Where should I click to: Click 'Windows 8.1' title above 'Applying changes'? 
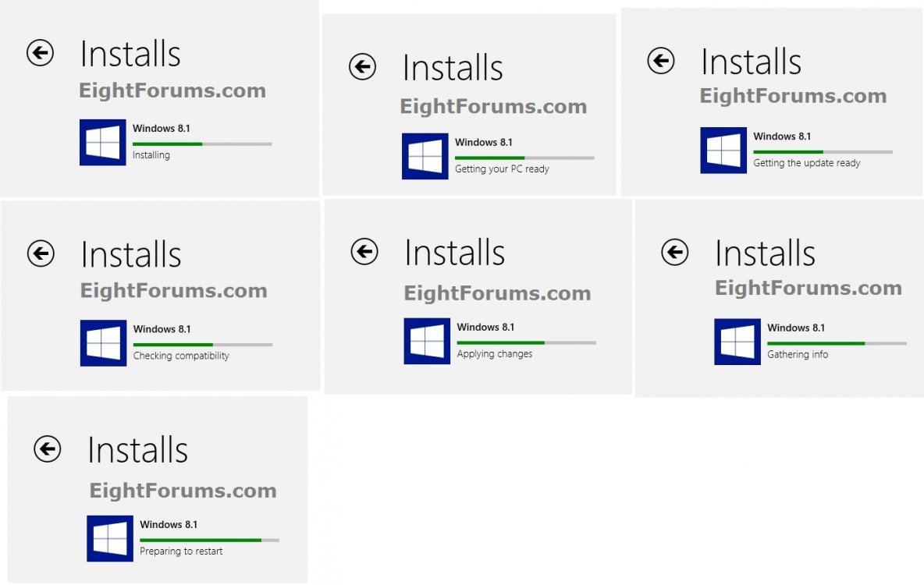coord(485,328)
